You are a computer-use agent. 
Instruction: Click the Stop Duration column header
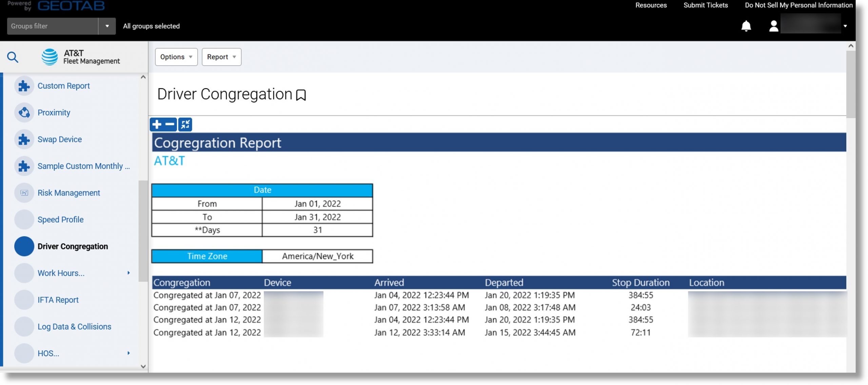pyautogui.click(x=640, y=283)
